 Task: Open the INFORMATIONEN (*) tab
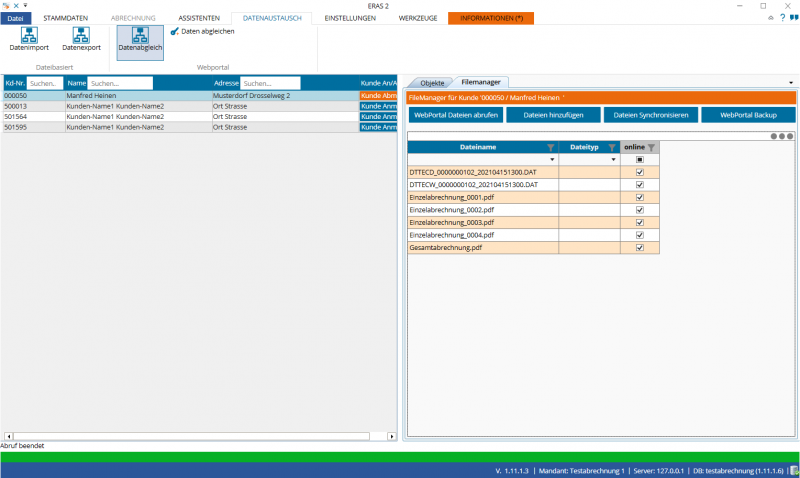point(491,18)
